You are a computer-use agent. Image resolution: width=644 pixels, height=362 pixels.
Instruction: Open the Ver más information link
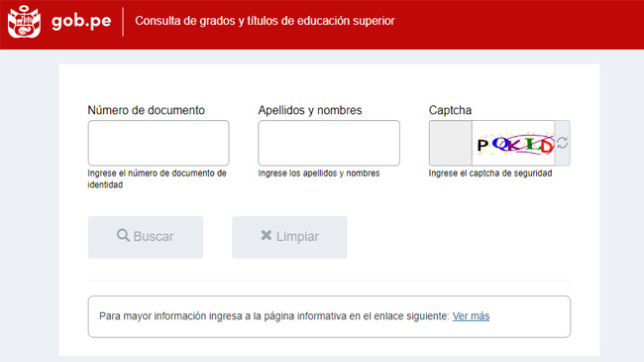pos(471,316)
